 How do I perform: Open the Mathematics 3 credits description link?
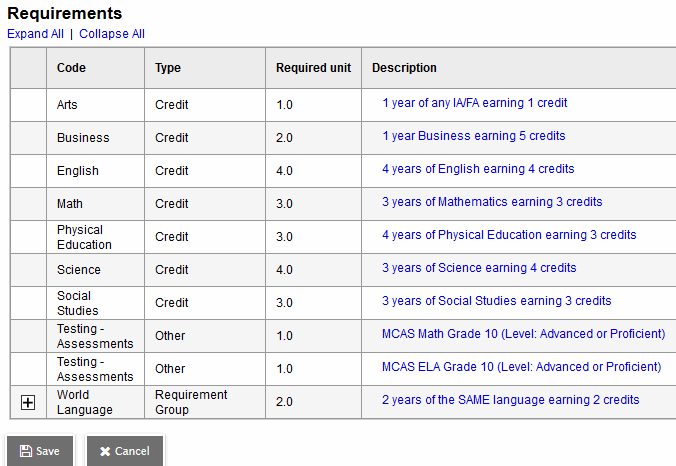coord(492,202)
